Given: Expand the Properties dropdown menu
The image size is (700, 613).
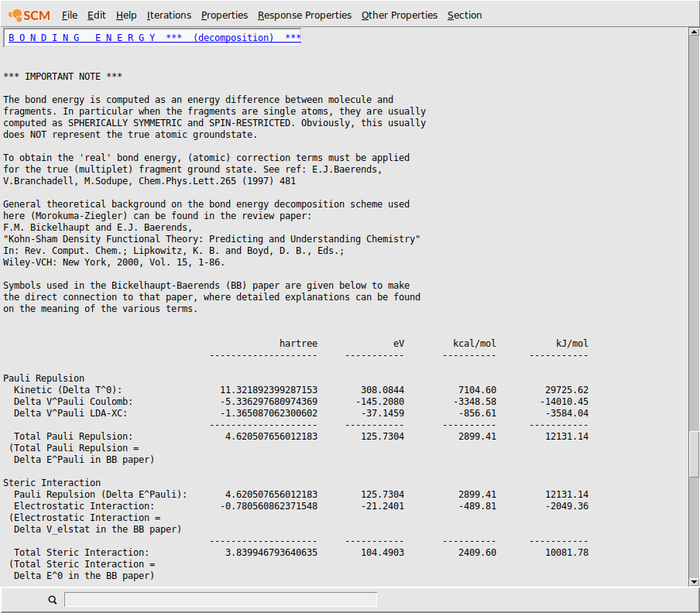Looking at the screenshot, I should pos(225,15).
